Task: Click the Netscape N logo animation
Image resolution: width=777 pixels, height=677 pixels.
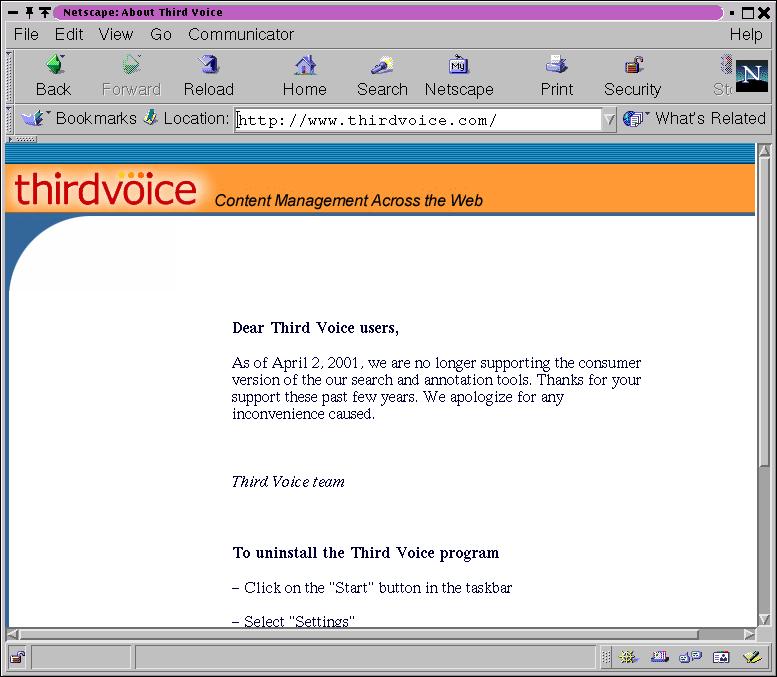Action: [752, 76]
